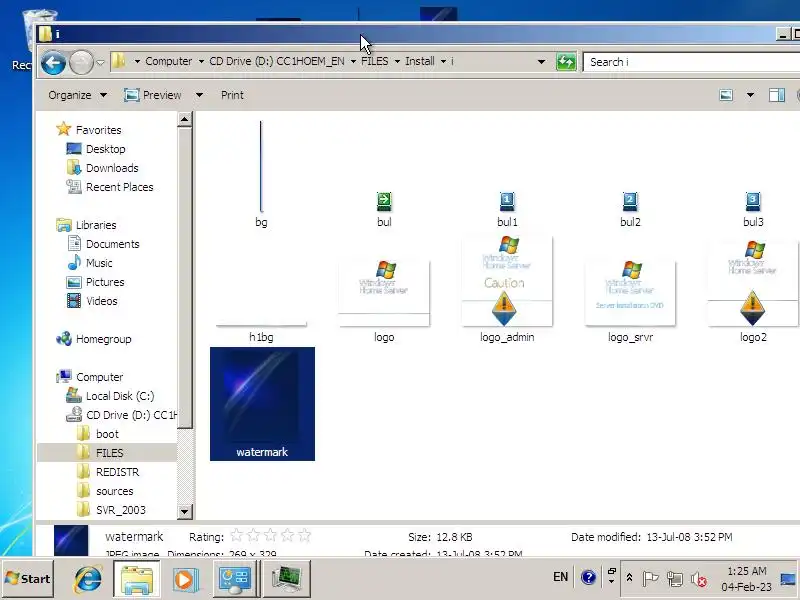Screen dimensions: 800x600
Task: Click the Preview toolbar button
Action: 153,95
